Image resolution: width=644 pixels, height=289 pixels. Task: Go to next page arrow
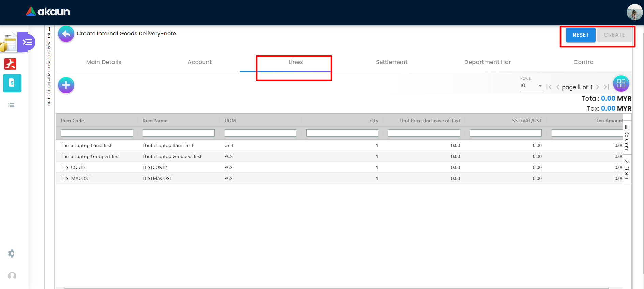pyautogui.click(x=597, y=87)
